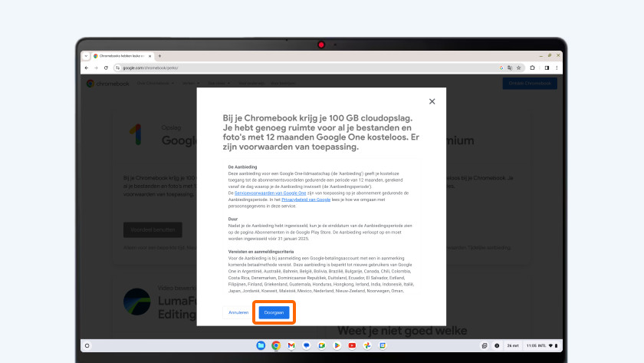Open the ChromeOS launcher circle button
Viewport: 644px width, 363px height.
pyautogui.click(x=87, y=346)
